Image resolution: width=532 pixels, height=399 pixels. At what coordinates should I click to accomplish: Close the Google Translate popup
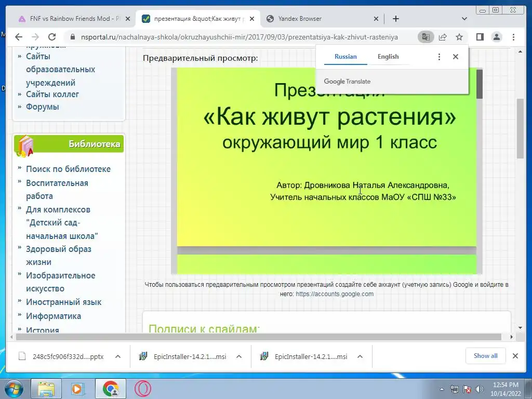tap(456, 57)
